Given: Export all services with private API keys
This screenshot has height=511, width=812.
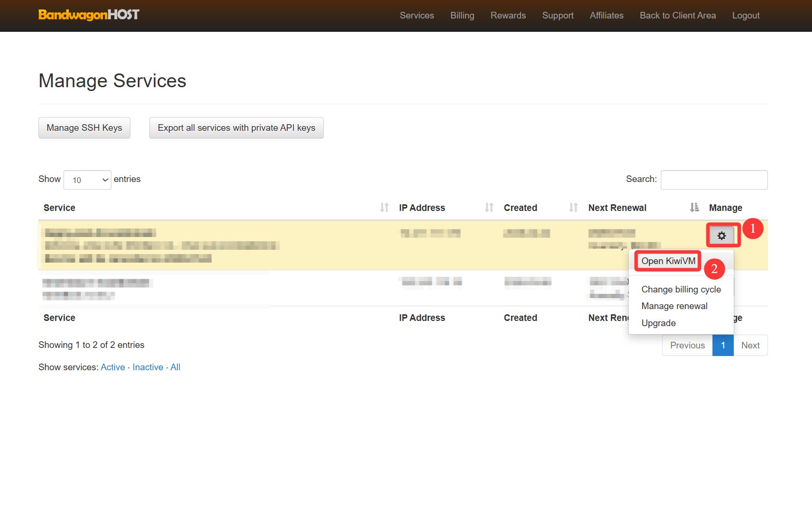Looking at the screenshot, I should [x=237, y=128].
